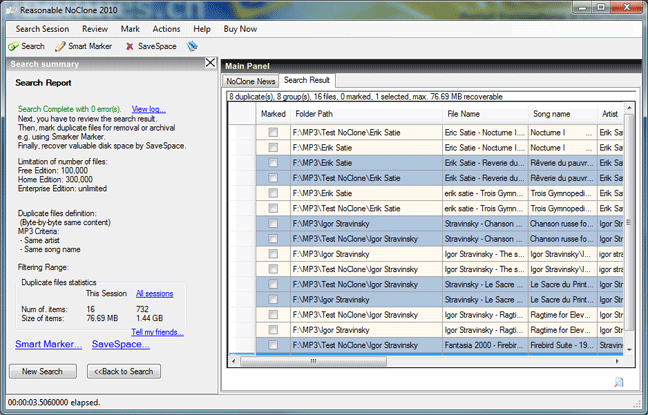The height and width of the screenshot is (415, 648).
Task: Mark F:\MP3\Erik Satie Reverie file checkbox
Action: [x=273, y=163]
